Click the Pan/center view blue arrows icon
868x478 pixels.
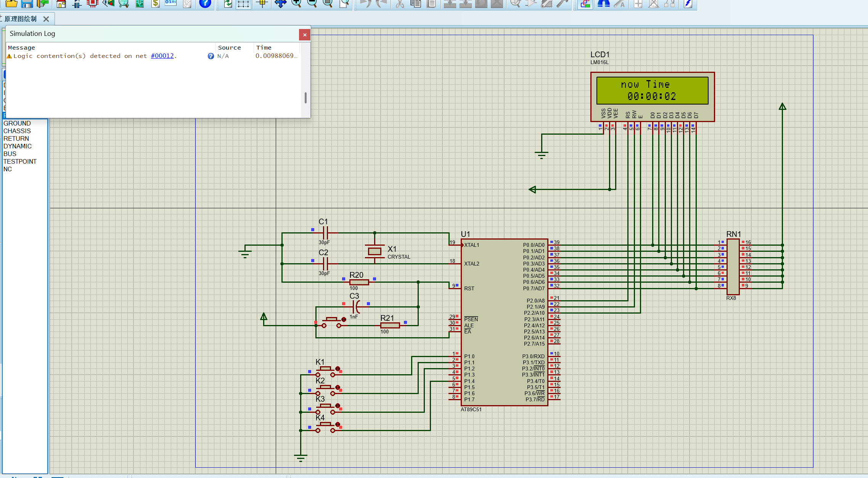coord(281,4)
